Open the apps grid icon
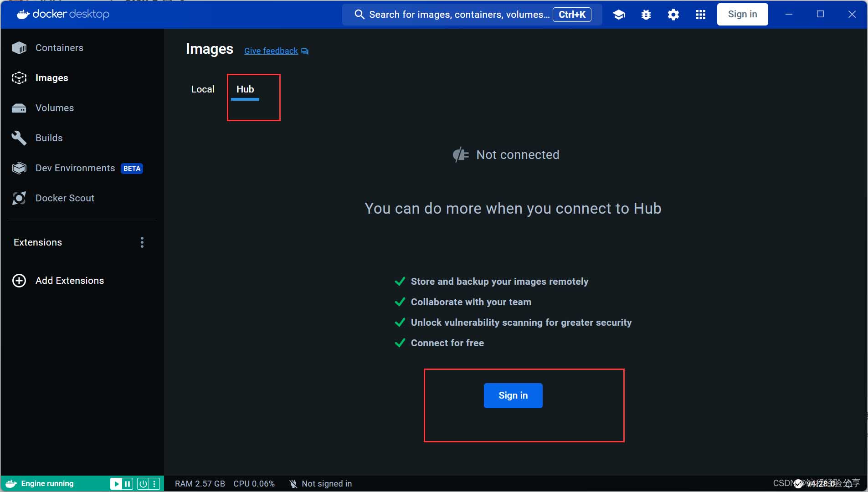 click(701, 15)
